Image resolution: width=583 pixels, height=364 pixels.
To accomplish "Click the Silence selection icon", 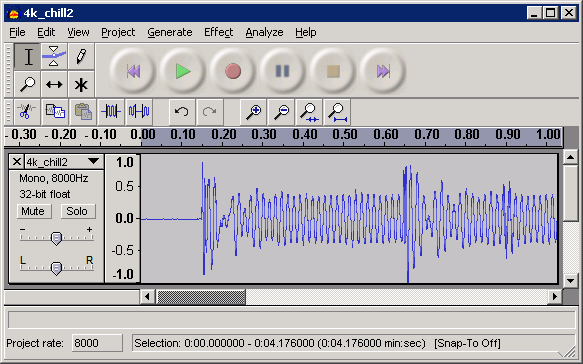I will coord(139,112).
